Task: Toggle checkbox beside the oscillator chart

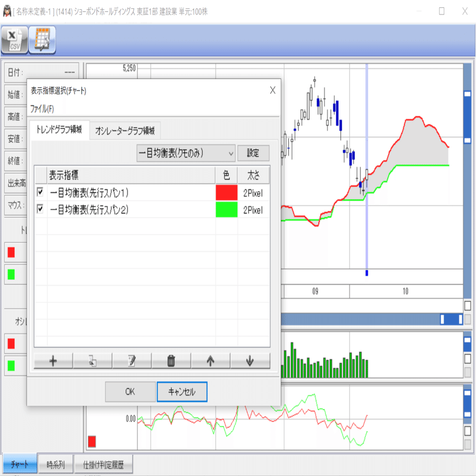Action: (x=468, y=430)
